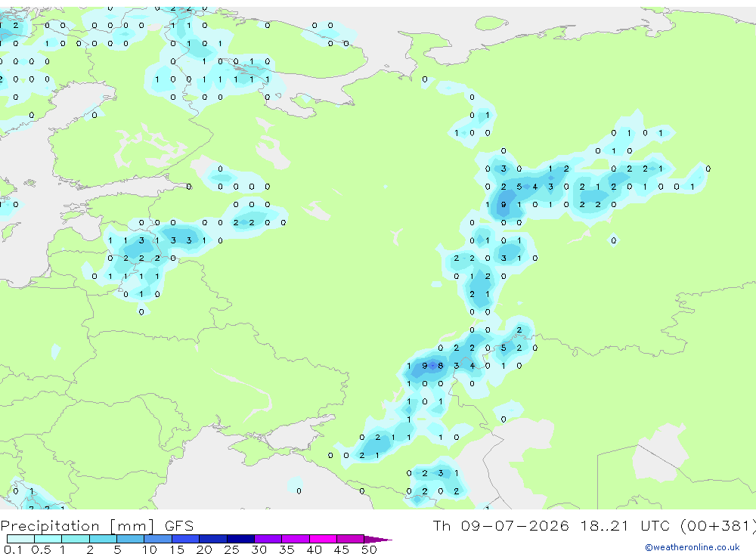Image resolution: width=756 pixels, height=554 pixels.
Task: Click the '35' legend scale label
Action: (x=287, y=549)
